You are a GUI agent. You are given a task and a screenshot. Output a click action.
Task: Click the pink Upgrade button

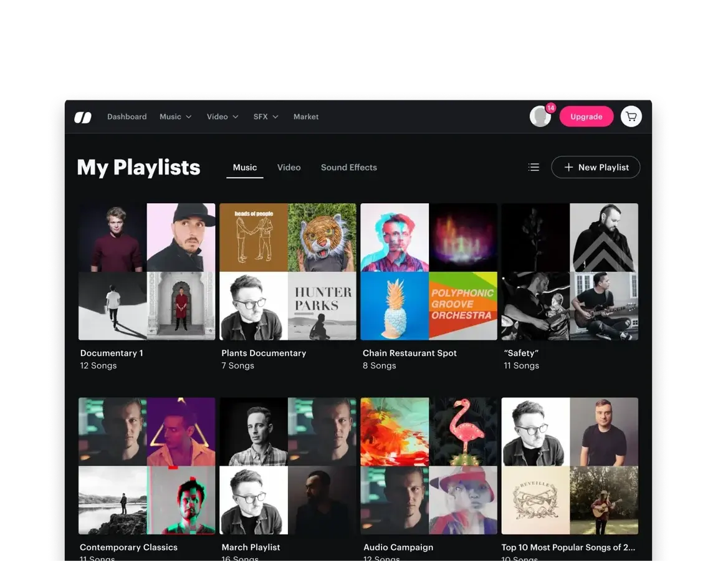587,117
